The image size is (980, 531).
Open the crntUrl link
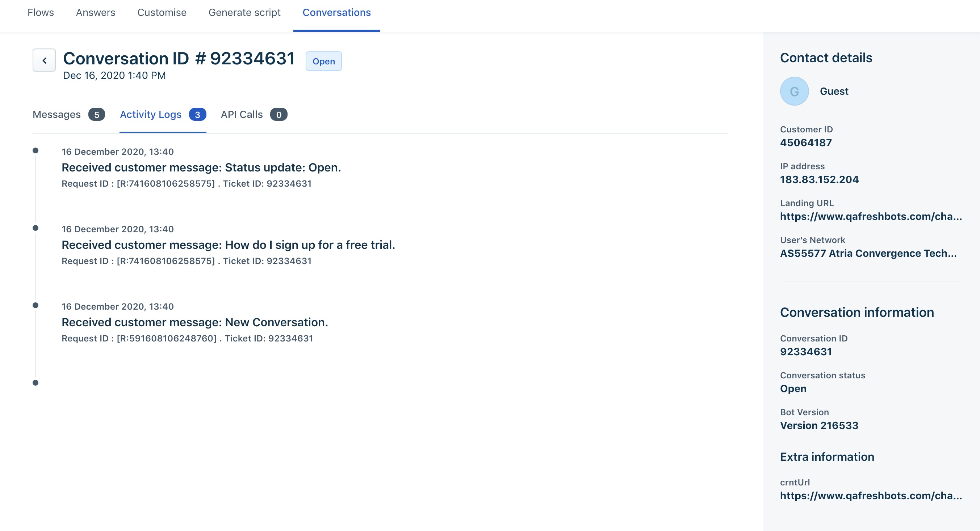click(x=870, y=495)
